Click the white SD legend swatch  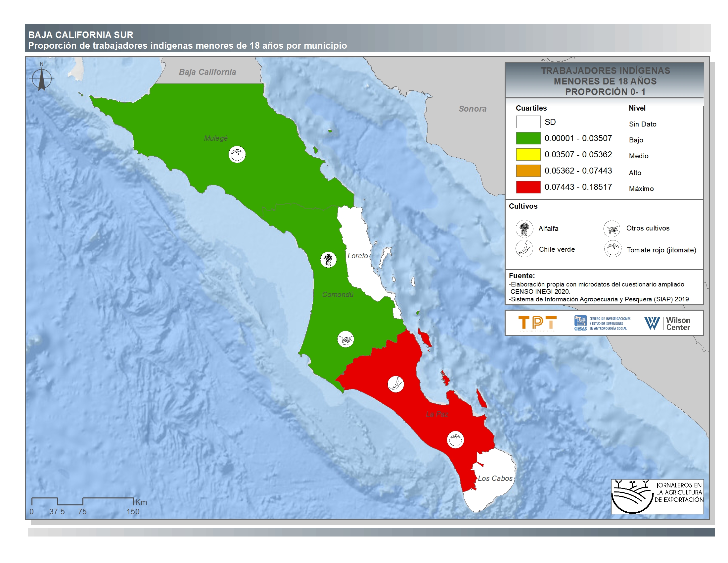(528, 122)
